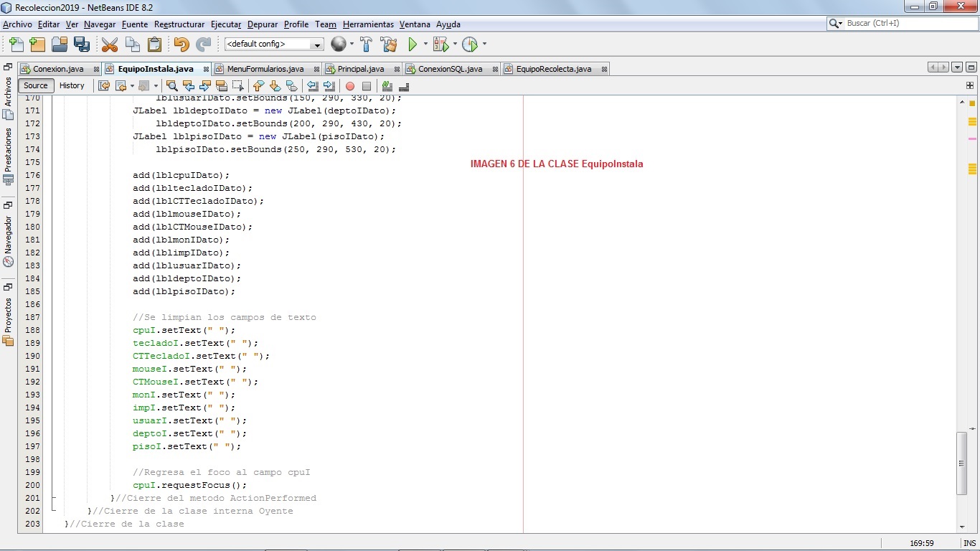Click Shift Line Right icon
The height and width of the screenshot is (551, 980).
click(329, 86)
